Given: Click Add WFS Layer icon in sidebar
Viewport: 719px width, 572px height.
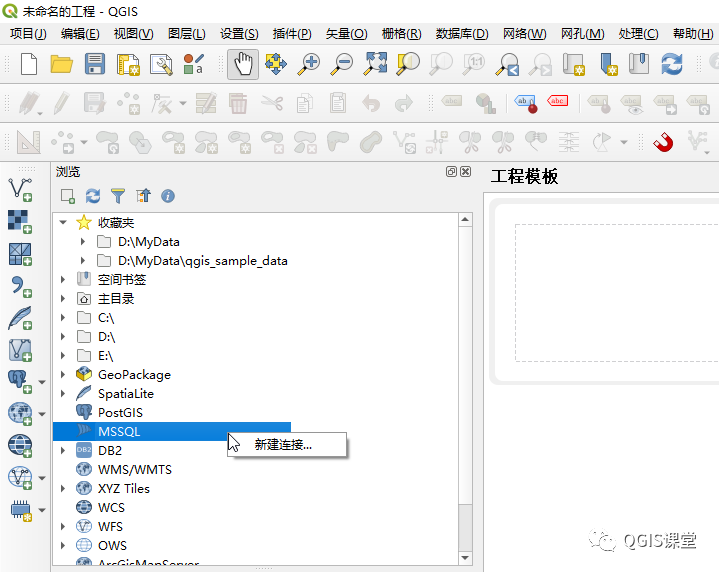Looking at the screenshot, I should click(20, 478).
